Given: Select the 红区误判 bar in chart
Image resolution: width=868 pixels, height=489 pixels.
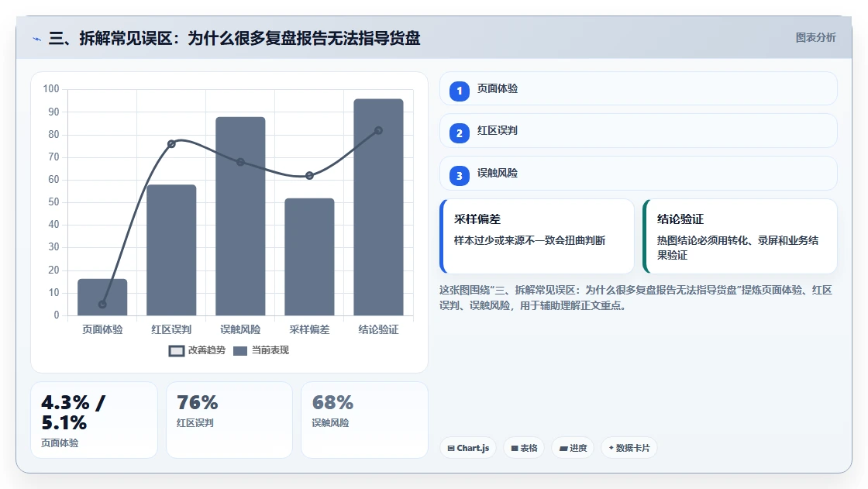Looking at the screenshot, I should pyautogui.click(x=171, y=250).
